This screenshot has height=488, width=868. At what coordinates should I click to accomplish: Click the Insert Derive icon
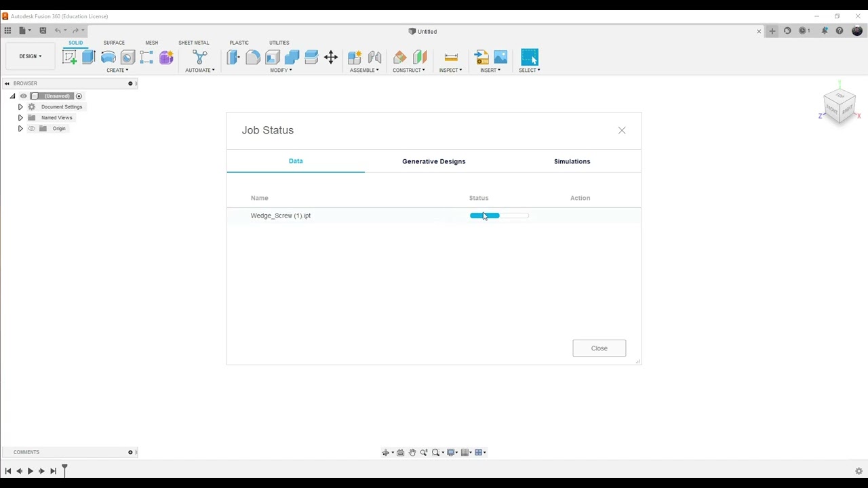pos(481,57)
